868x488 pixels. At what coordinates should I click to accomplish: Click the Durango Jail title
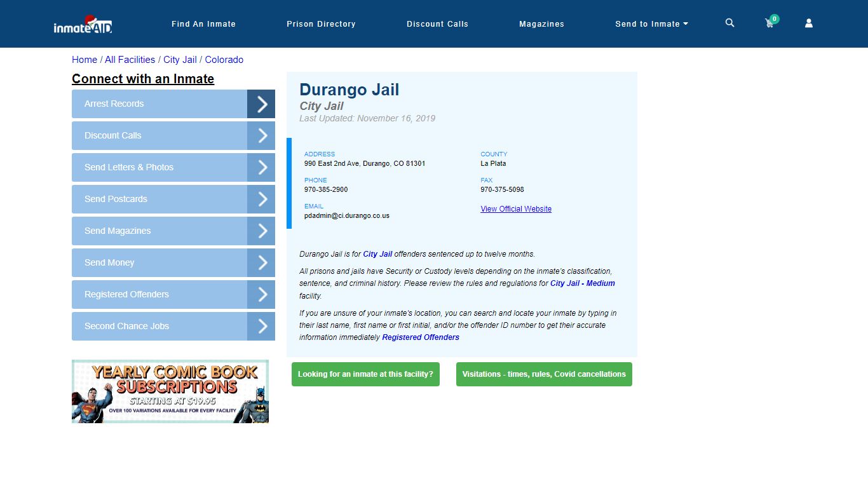pos(349,90)
